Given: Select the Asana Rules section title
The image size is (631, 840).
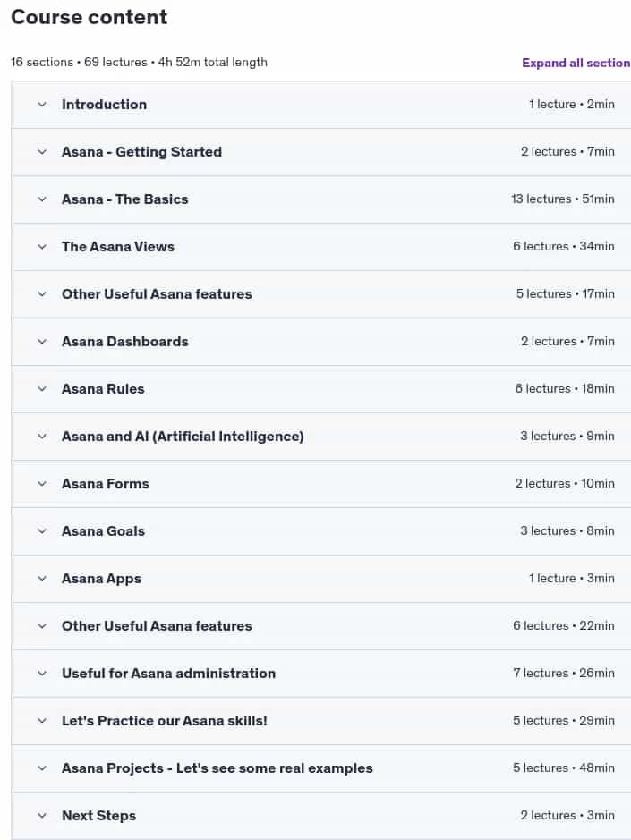Looking at the screenshot, I should [103, 389].
